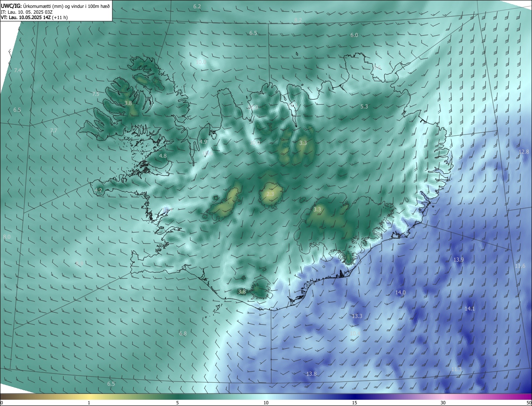Click the 14.1 value label

click(x=470, y=309)
